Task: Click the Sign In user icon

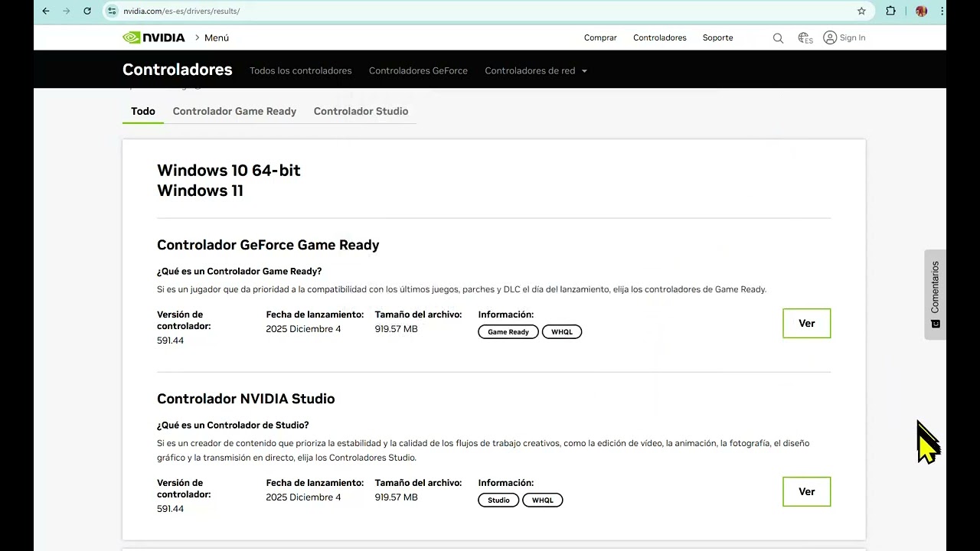Action: (x=830, y=37)
